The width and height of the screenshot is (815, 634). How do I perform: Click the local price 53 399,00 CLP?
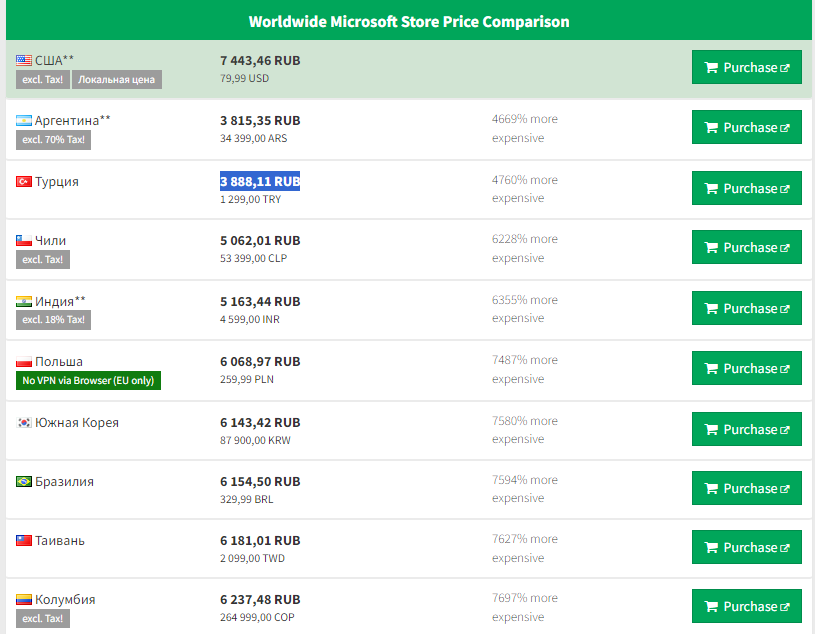253,258
